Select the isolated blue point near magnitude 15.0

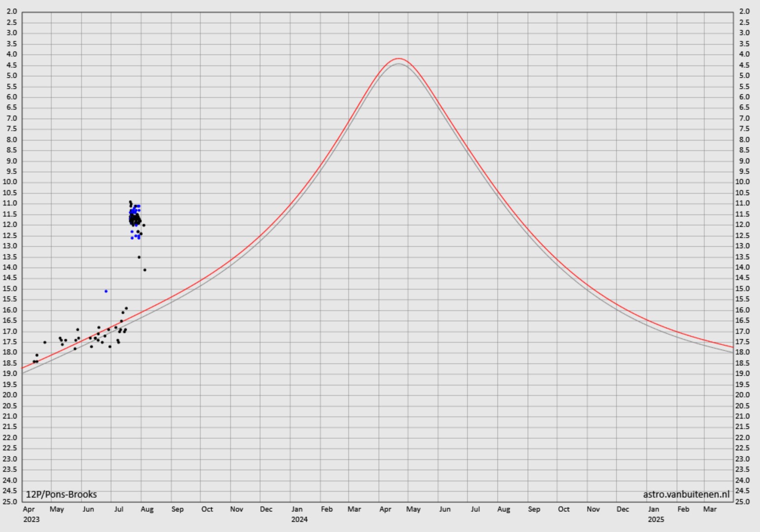(x=106, y=291)
